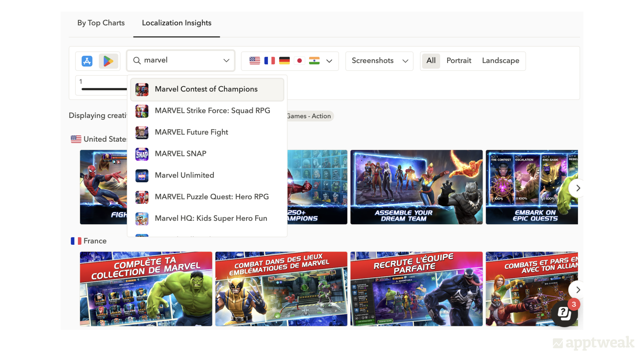
Task: Select the Apple App Store icon
Action: [87, 61]
